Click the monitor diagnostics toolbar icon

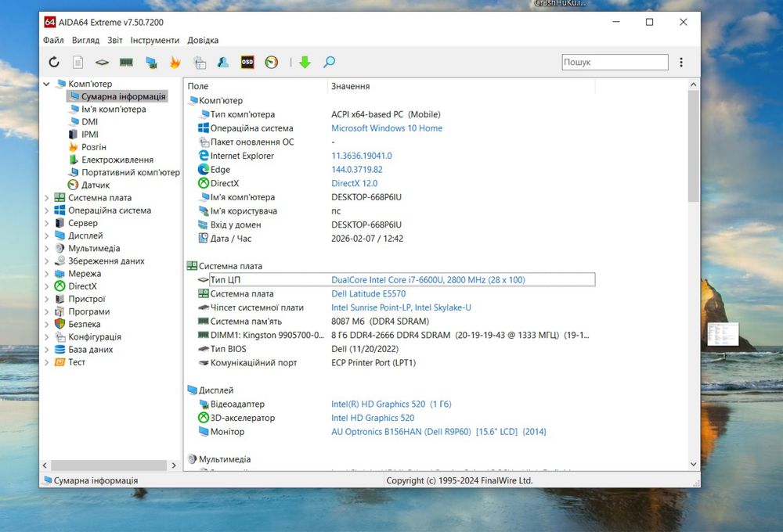coord(151,63)
